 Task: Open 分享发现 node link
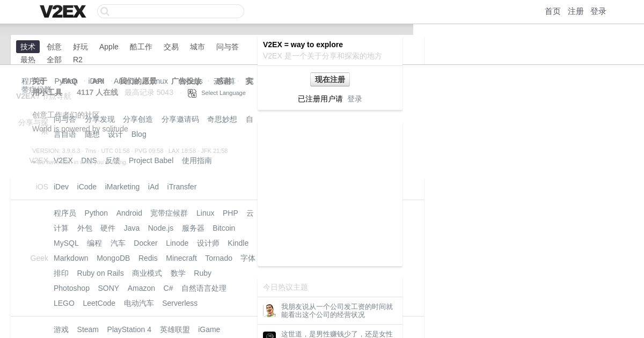point(100,119)
